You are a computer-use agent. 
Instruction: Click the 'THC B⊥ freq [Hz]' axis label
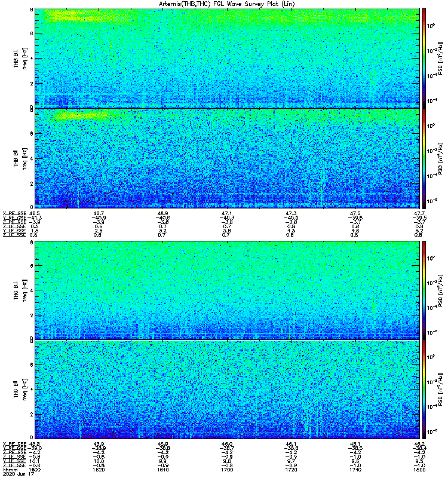point(20,290)
